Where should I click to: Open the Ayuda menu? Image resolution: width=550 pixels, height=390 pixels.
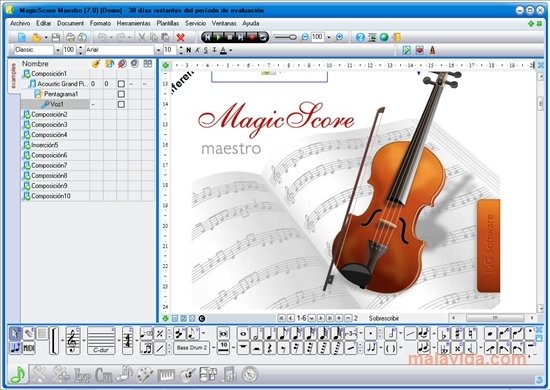[x=250, y=23]
